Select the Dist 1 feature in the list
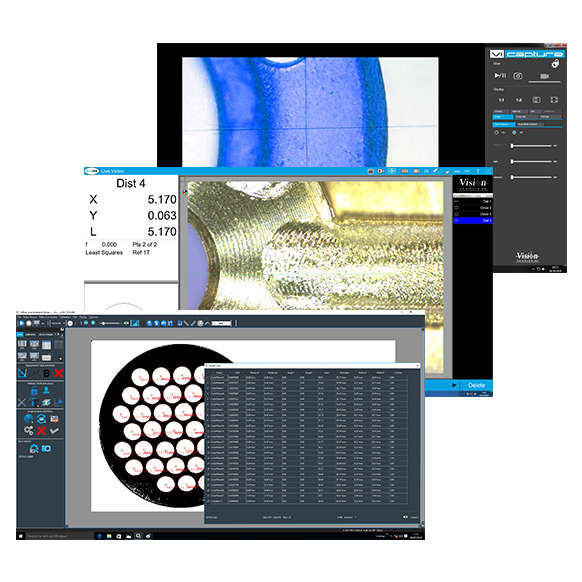582x582 pixels. [473, 201]
